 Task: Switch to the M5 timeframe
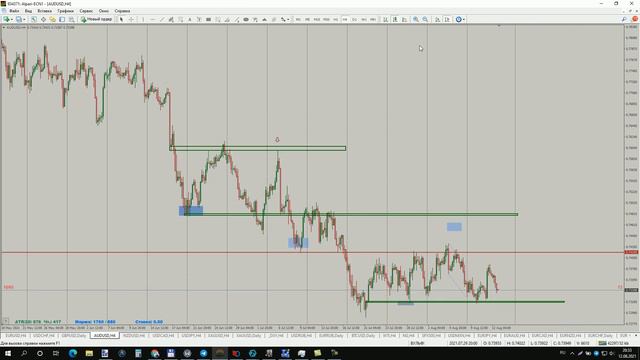307,19
